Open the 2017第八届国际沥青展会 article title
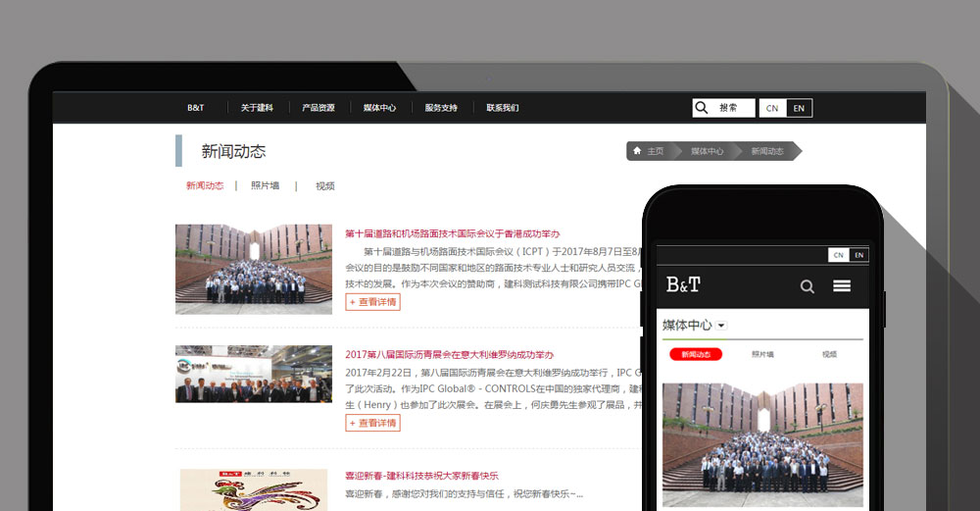 tap(450, 355)
